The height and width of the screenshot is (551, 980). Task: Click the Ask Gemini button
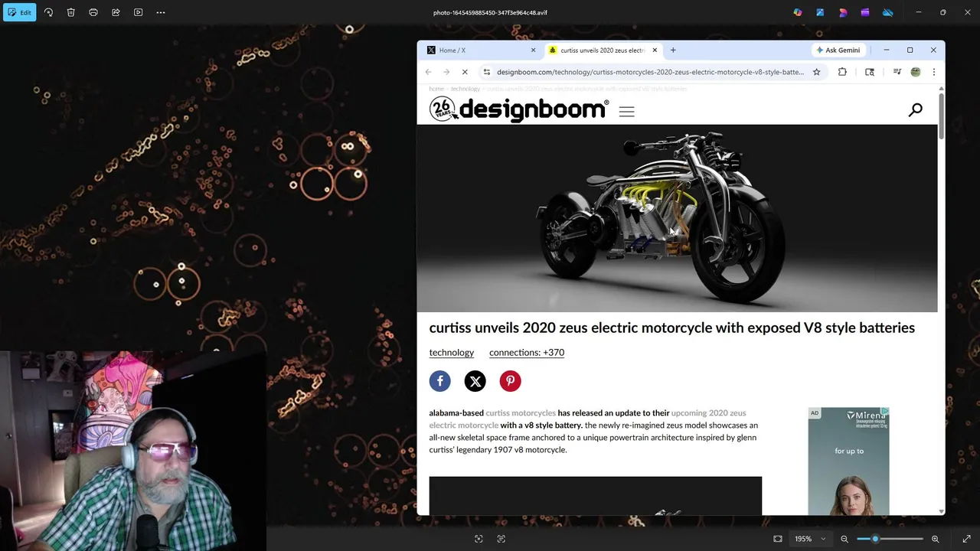click(838, 51)
